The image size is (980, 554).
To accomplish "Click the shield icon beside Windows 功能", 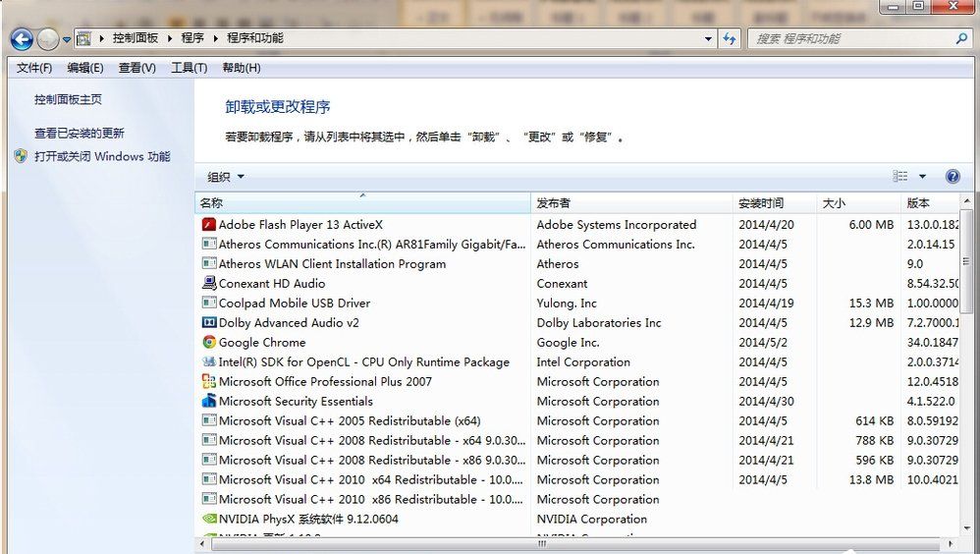I will [x=21, y=156].
